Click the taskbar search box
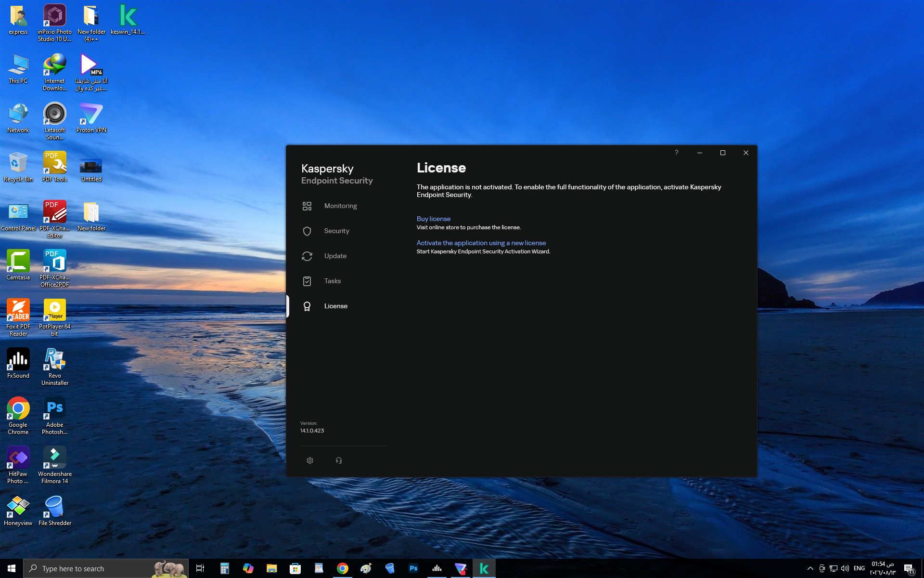 point(106,568)
